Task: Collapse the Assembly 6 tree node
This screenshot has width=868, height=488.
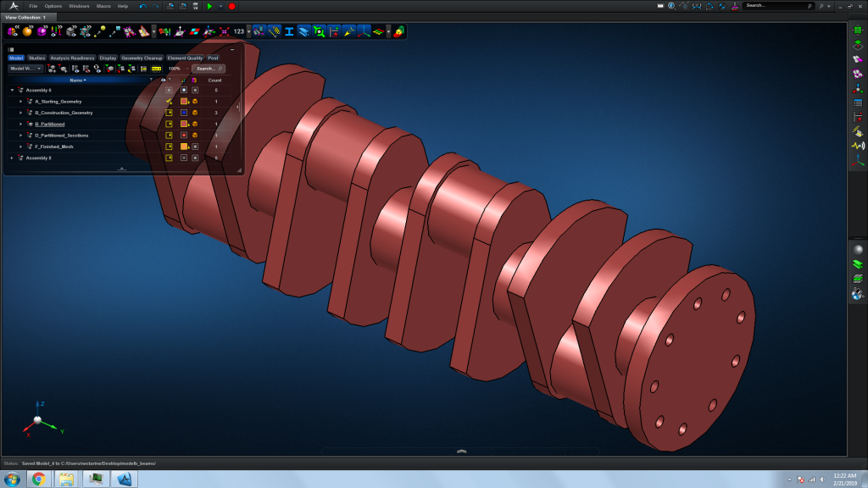Action: point(12,90)
